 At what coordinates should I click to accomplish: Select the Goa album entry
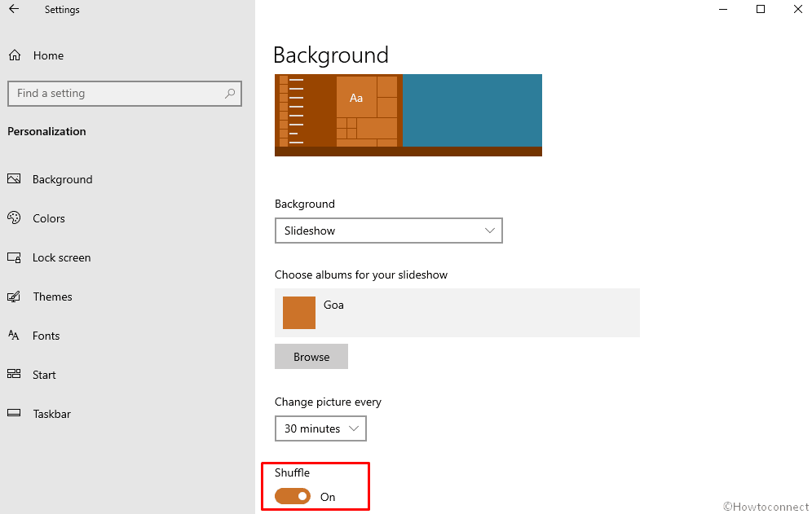point(457,313)
